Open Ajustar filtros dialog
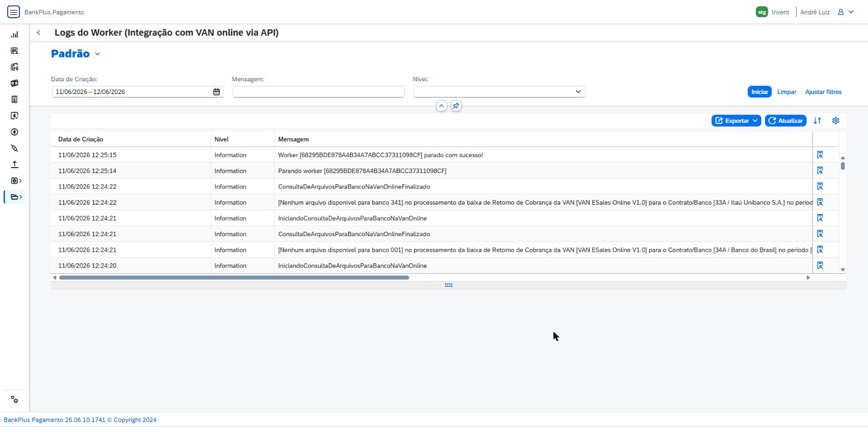Image resolution: width=868 pixels, height=427 pixels. tap(823, 92)
